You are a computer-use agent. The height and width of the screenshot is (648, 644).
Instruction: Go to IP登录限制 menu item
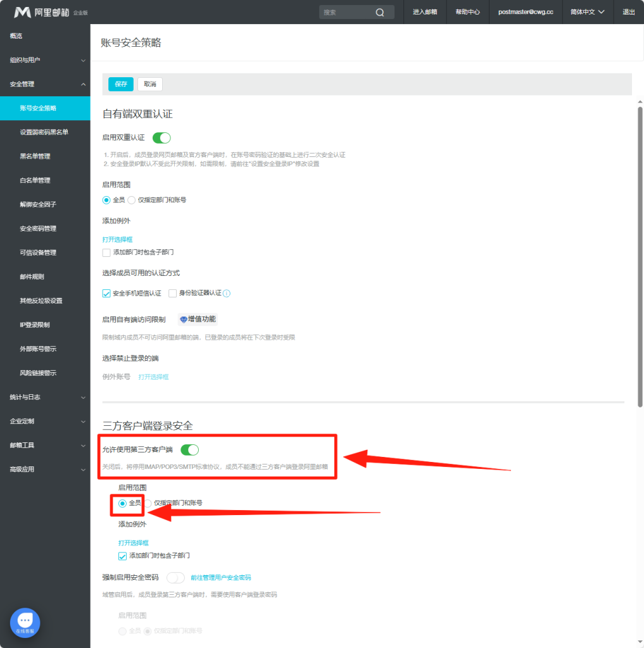click(35, 325)
